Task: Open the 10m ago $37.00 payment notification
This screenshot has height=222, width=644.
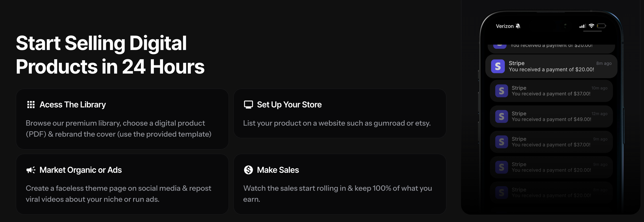Action: (551, 91)
